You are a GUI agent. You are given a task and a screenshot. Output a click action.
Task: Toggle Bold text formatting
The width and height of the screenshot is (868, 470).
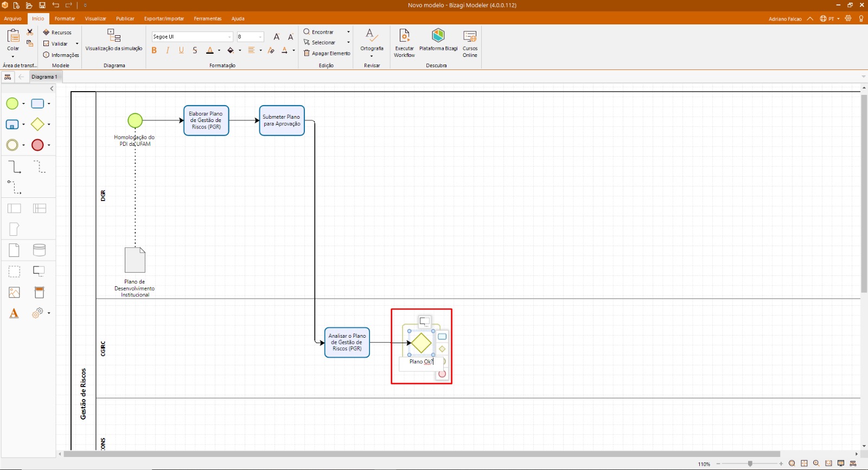(154, 50)
